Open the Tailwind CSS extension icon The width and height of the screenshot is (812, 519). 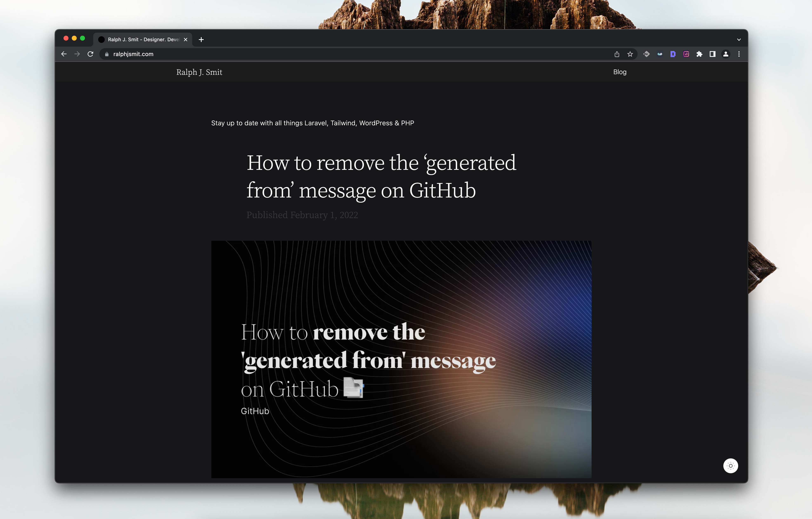660,54
